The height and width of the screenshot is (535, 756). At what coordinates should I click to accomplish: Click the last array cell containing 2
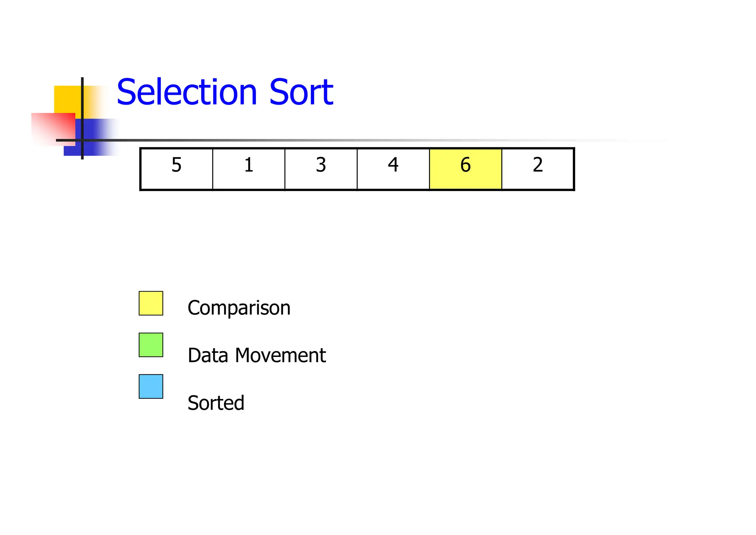[537, 169]
